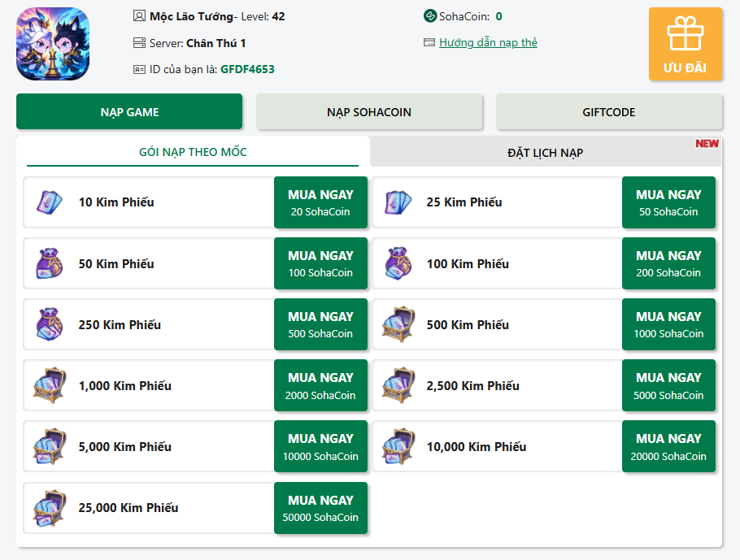Select the GÓI NẠP THEO MỐC sub-tab

pos(193,152)
